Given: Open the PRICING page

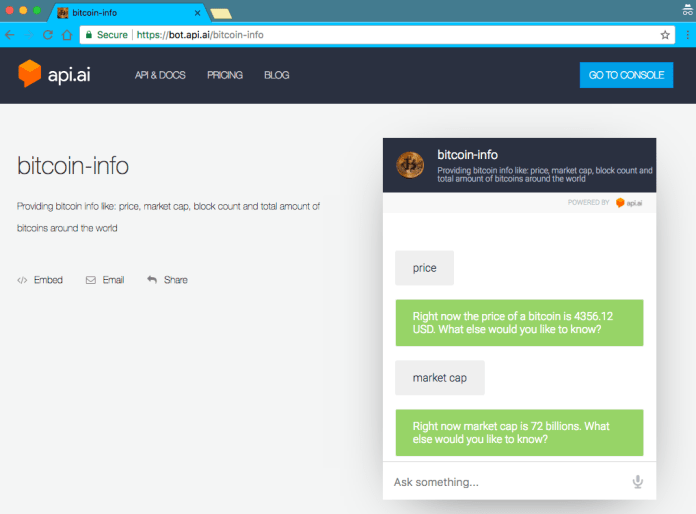Looking at the screenshot, I should tap(225, 75).
